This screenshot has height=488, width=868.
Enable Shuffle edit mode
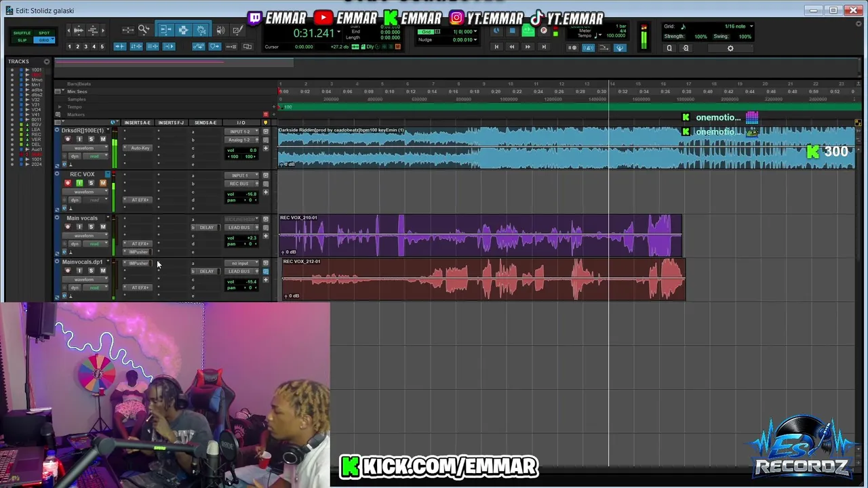coord(22,33)
